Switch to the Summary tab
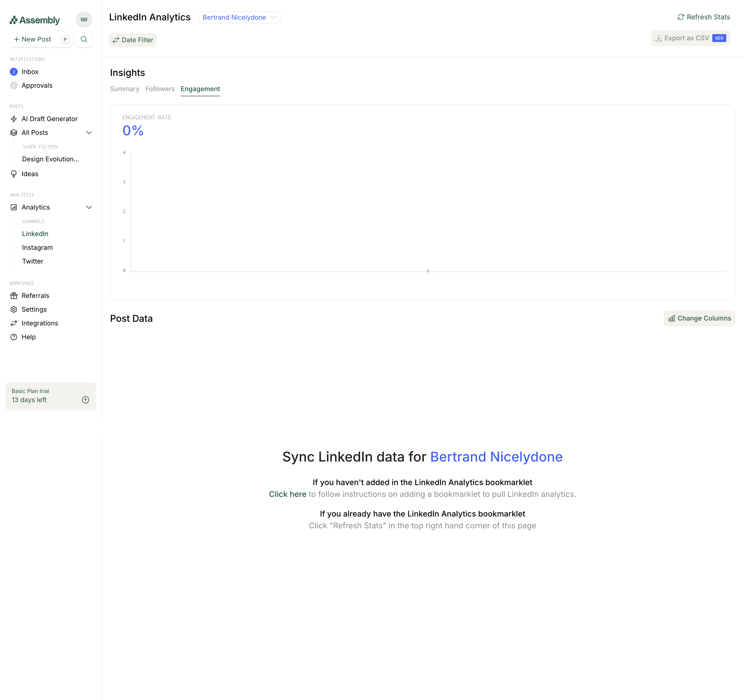 124,89
